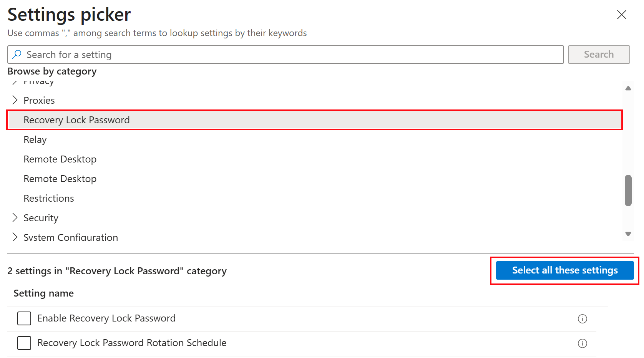Open info icon for Enable Recovery Lock Password
This screenshot has width=644, height=358.
582,319
